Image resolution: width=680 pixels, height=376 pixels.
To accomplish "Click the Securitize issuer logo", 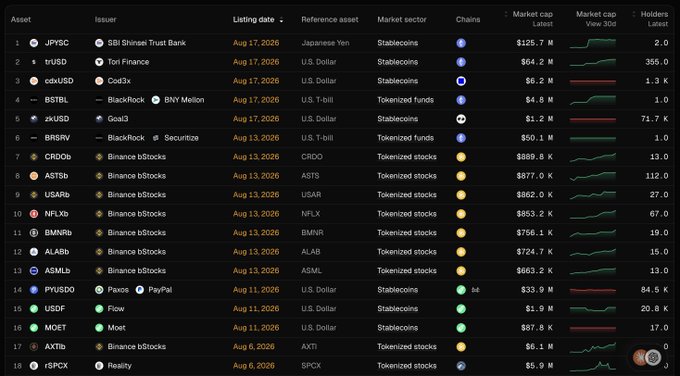I will point(156,138).
